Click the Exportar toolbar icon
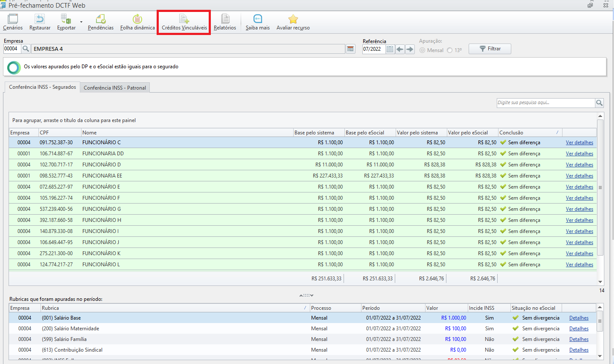 66,22
